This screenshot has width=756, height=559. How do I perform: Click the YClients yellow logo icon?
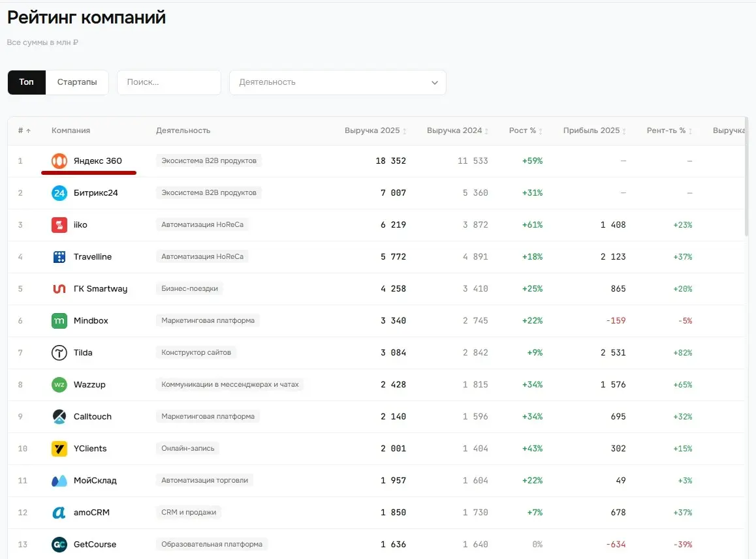coord(59,449)
